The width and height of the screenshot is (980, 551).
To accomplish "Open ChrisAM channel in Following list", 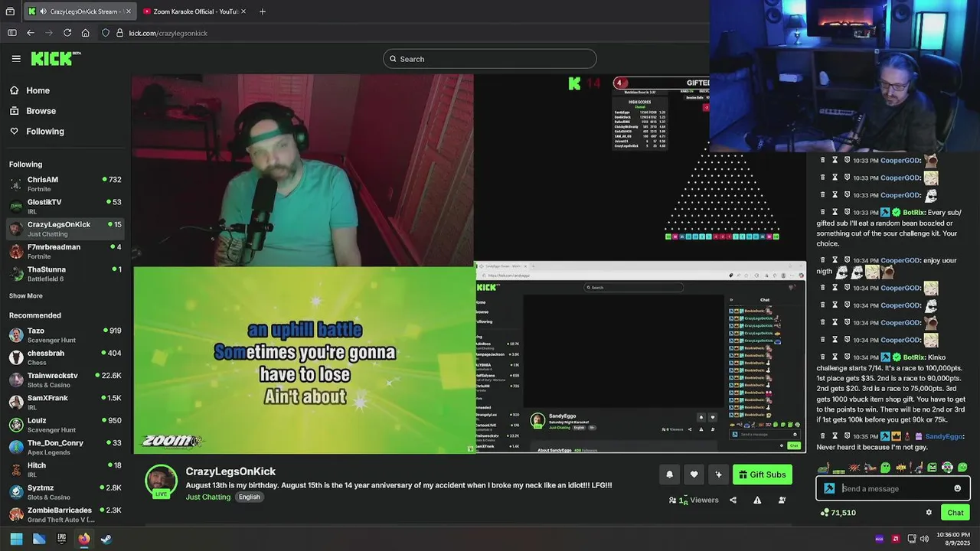I will point(65,184).
